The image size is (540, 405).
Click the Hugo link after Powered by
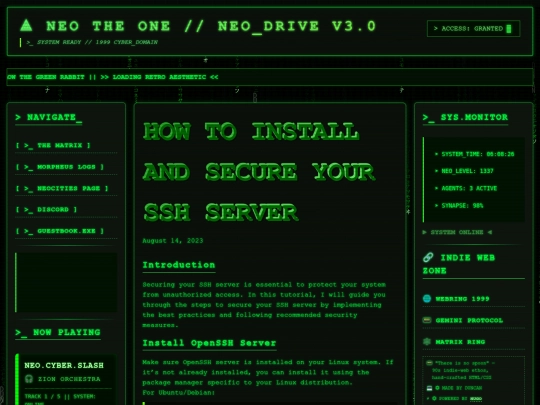476,399
